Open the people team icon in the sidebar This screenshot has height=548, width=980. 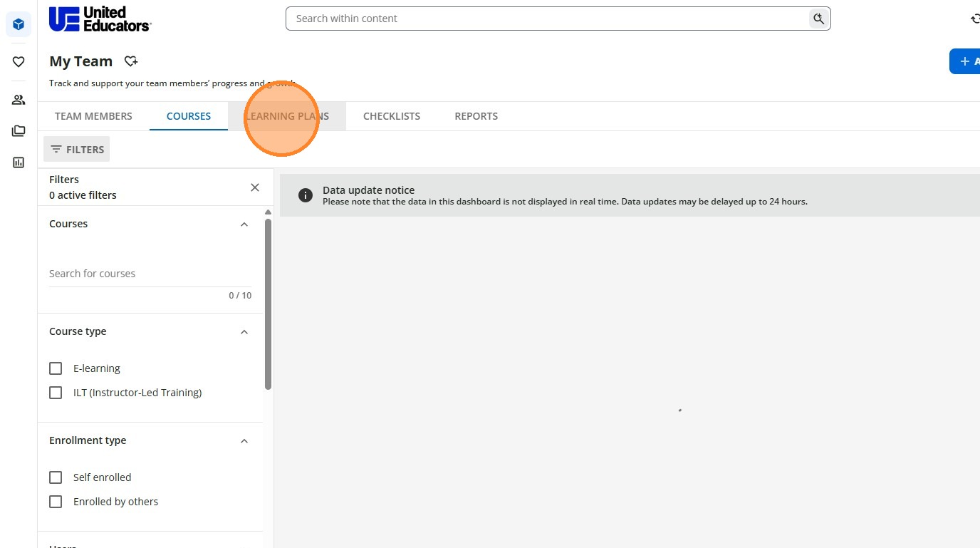coord(19,100)
